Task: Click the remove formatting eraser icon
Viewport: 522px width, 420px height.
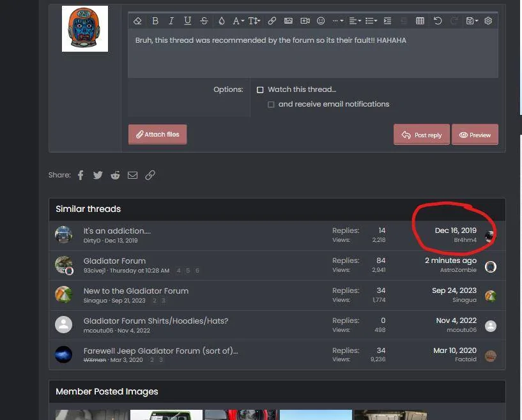Action: 137,21
